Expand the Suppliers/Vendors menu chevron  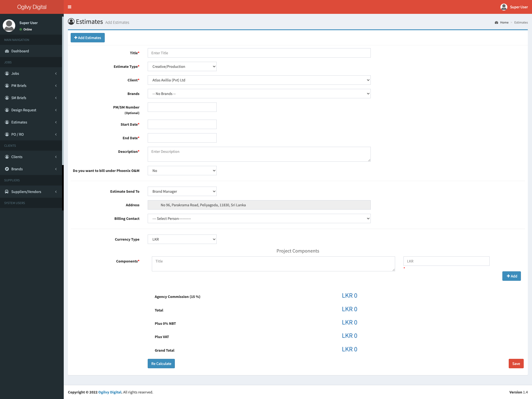coord(56,192)
